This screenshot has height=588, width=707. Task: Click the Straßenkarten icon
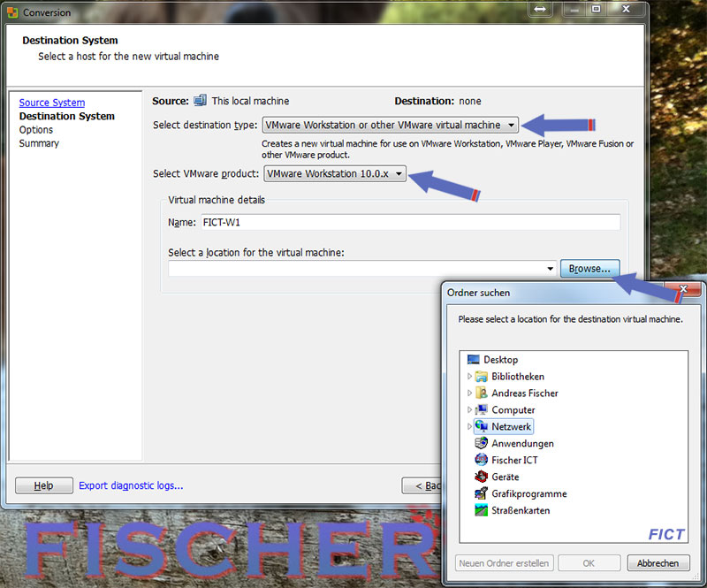tap(482, 510)
